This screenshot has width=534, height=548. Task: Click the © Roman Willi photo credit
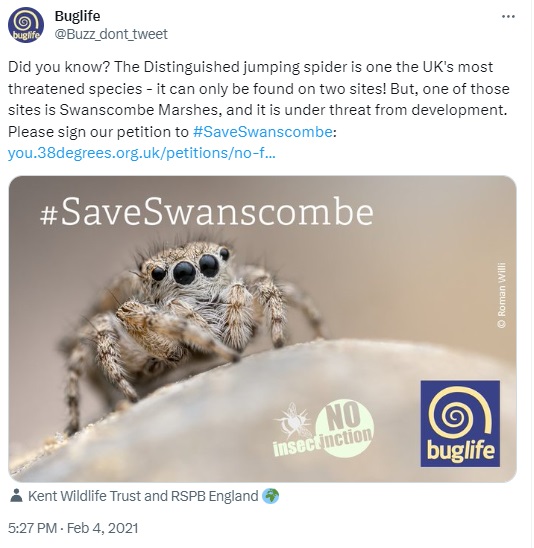click(x=501, y=295)
